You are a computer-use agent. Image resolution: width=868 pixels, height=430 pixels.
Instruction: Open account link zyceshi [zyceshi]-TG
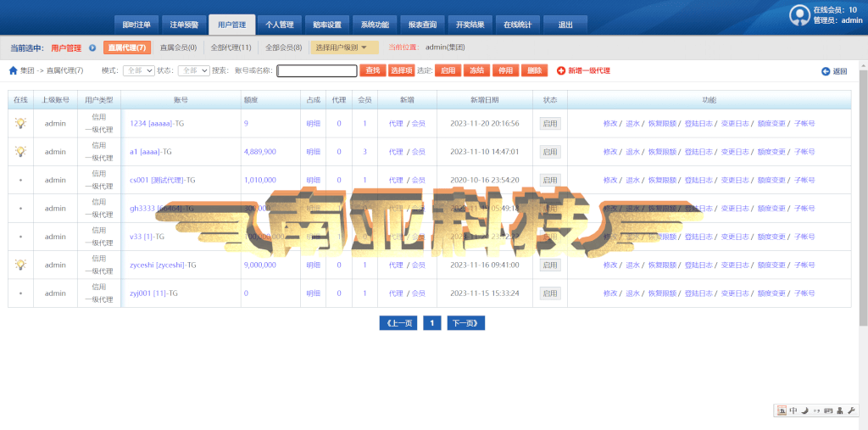163,265
